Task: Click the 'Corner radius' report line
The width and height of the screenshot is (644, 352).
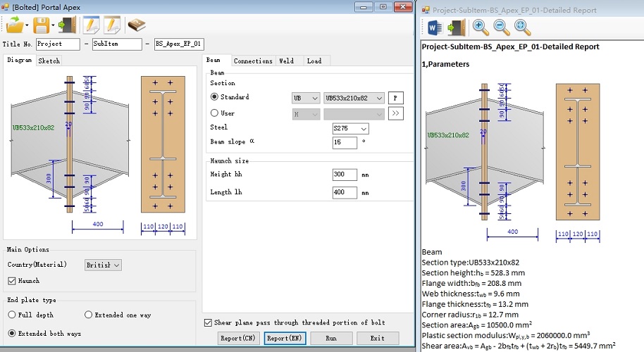Action: coord(470,315)
